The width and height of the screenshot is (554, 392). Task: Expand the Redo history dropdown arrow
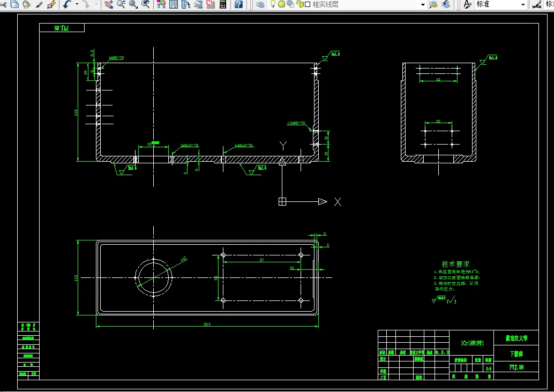[96, 4]
